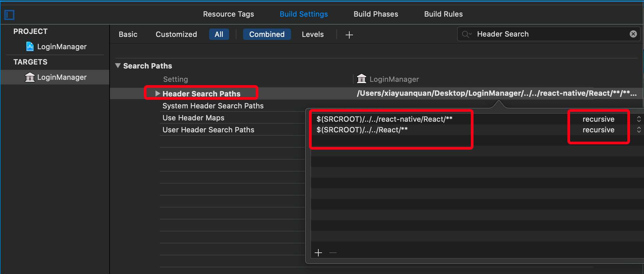644x274 pixels.
Task: Collapse the Search Paths section
Action: point(118,66)
